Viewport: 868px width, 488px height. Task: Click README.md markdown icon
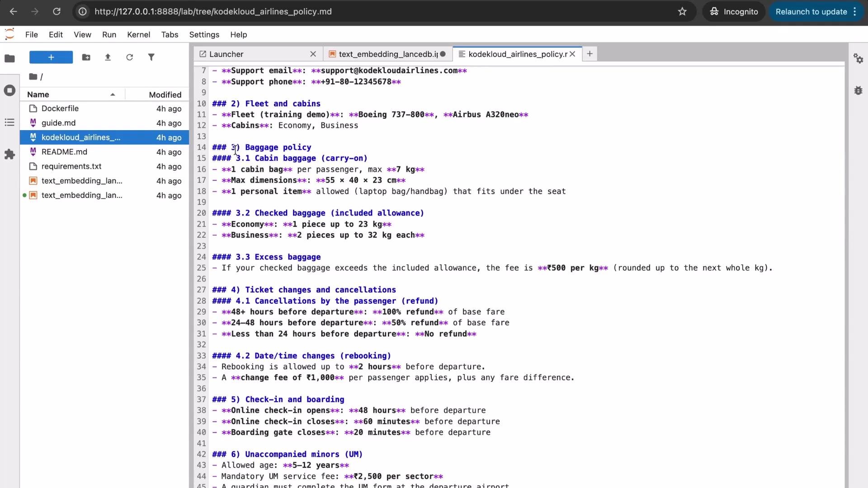tap(33, 152)
